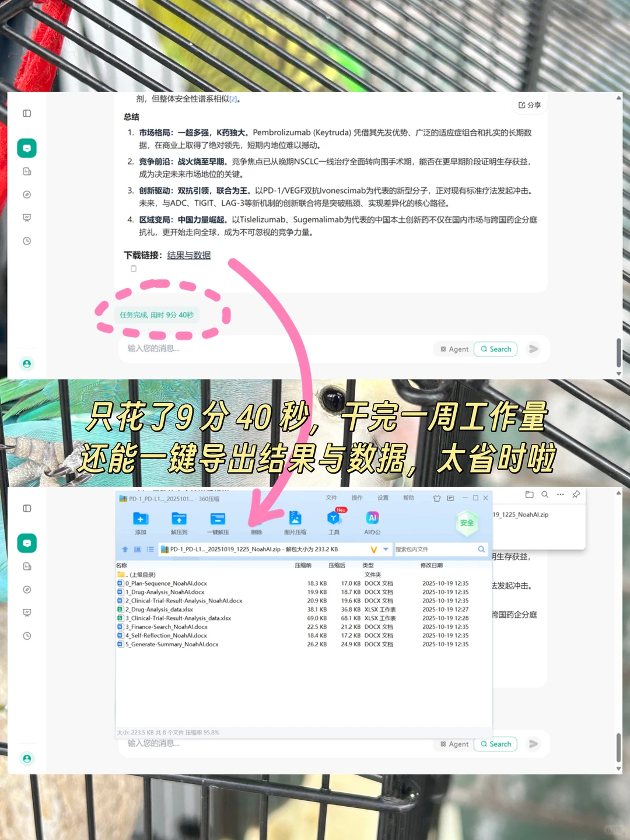Toggle Search mode below the 360压缩 window

496,744
